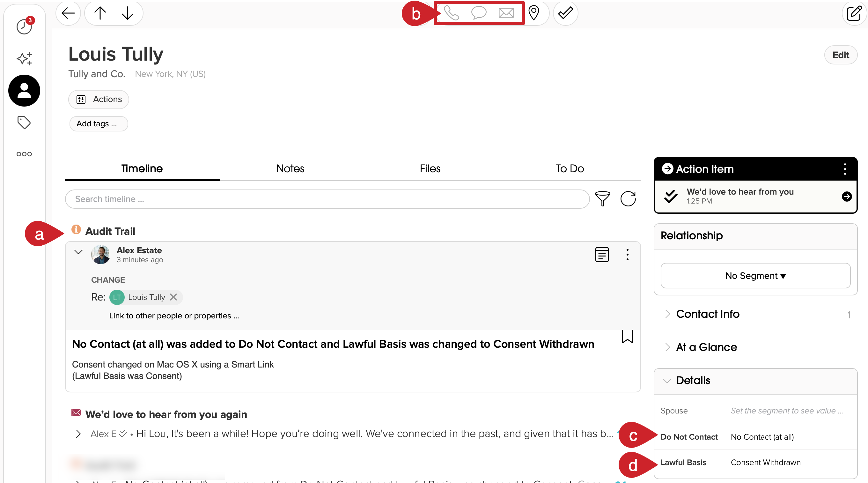Open the history clock icon in the sidebar

(x=24, y=27)
